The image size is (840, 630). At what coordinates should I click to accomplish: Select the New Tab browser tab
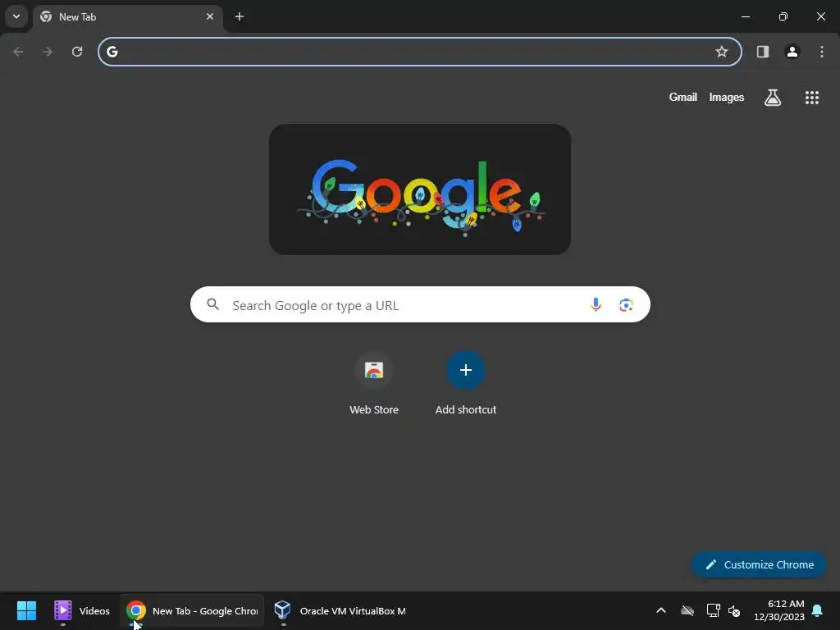(x=127, y=17)
